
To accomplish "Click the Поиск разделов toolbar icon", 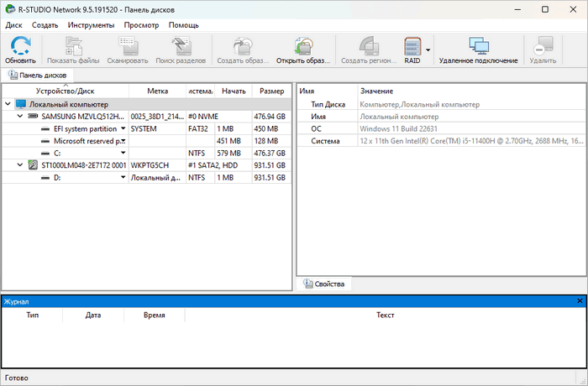I will [x=181, y=46].
